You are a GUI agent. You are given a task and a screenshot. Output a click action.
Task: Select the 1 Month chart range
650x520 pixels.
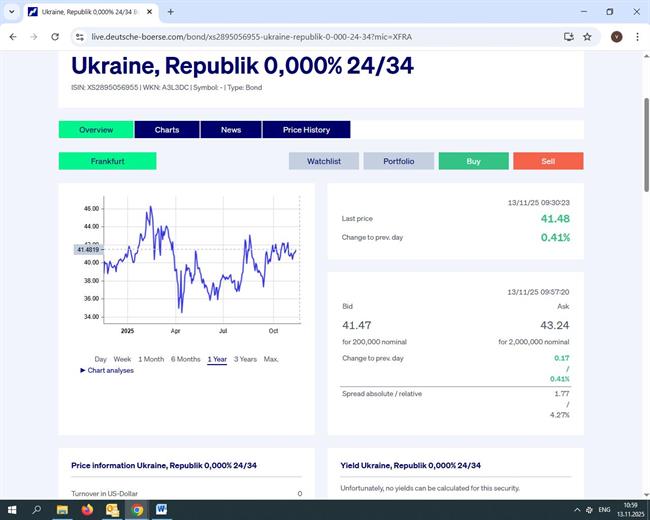151,359
